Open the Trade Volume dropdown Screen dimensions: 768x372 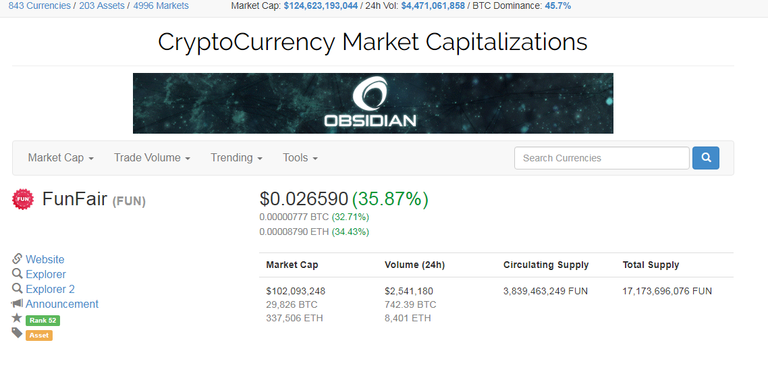(x=152, y=158)
